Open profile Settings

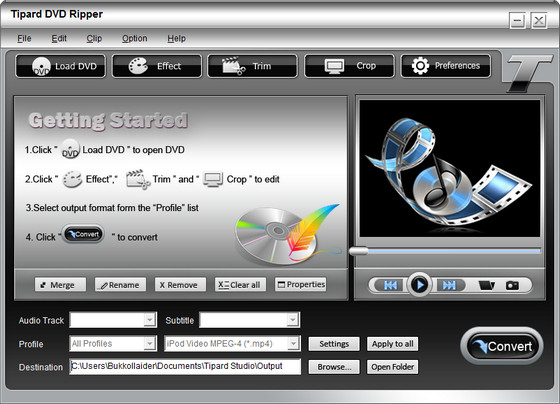[334, 344]
